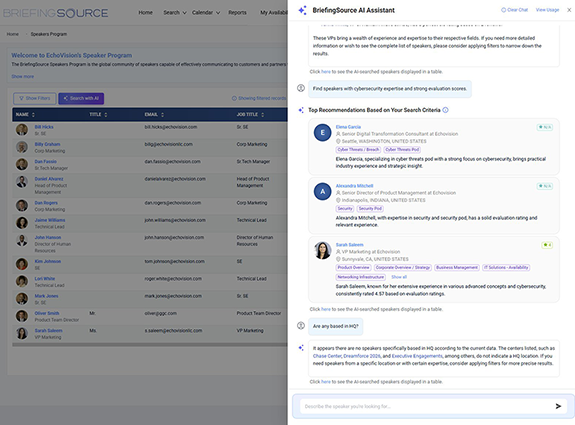Click the Speakers Program breadcrumb
The image size is (575, 425).
[49, 34]
